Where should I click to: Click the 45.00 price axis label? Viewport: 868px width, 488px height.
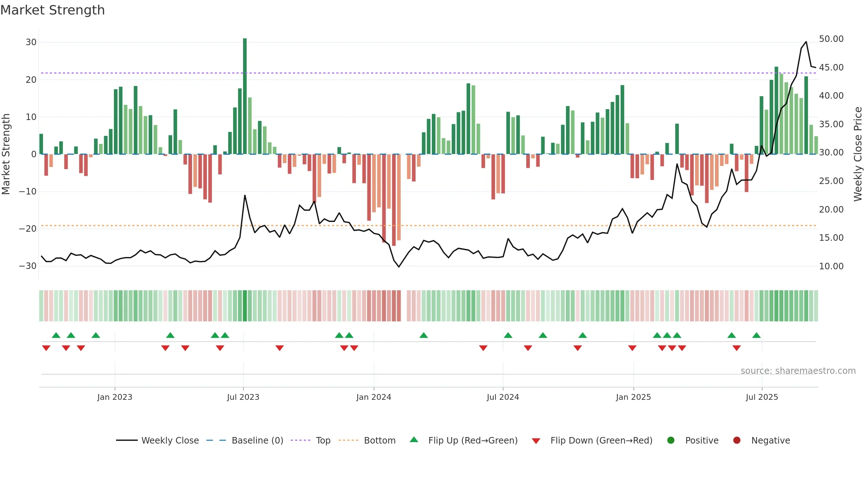[x=831, y=67]
